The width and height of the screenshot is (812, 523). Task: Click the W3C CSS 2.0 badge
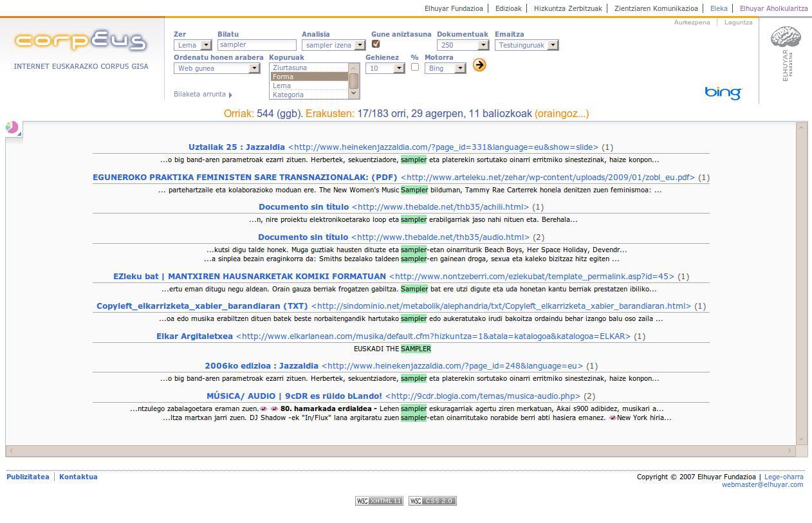coord(432,501)
